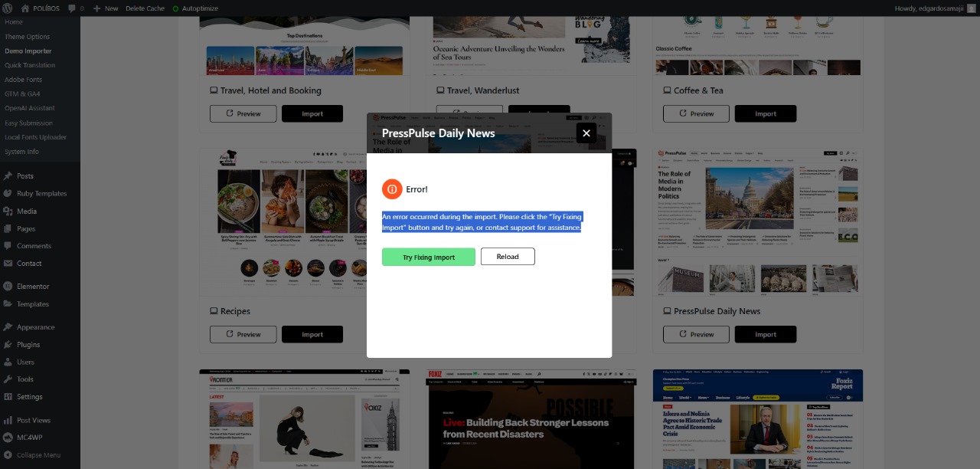Click the Travel, Hotel and Booking thumbnail

304,46
